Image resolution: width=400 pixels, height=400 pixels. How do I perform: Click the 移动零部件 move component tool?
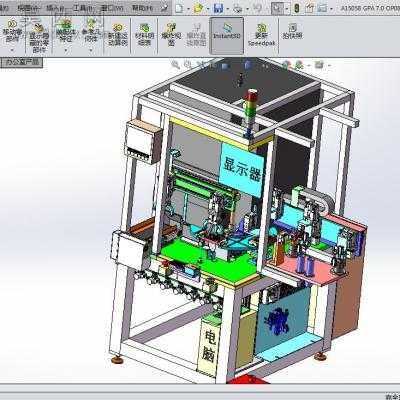tap(12, 32)
